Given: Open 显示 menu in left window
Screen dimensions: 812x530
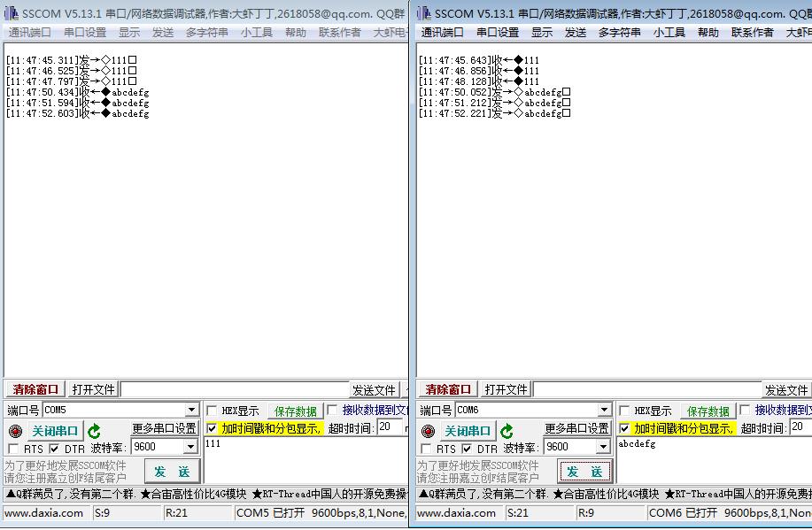Looking at the screenshot, I should [x=129, y=33].
